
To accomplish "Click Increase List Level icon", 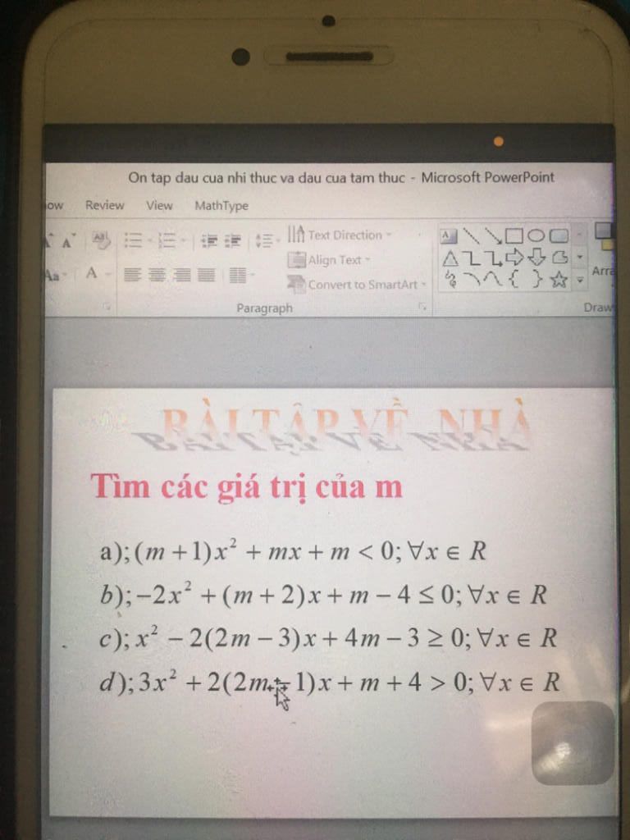I will (232, 241).
